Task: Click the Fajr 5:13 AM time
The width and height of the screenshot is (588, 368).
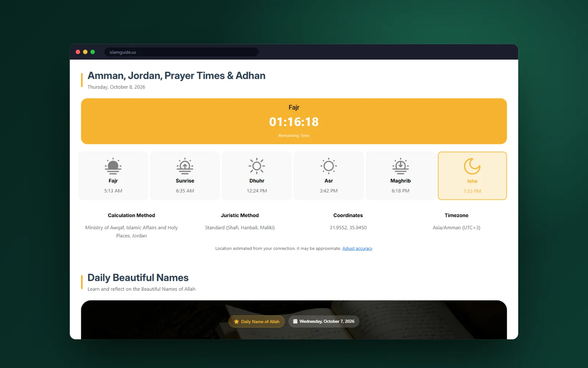Action: (113, 191)
